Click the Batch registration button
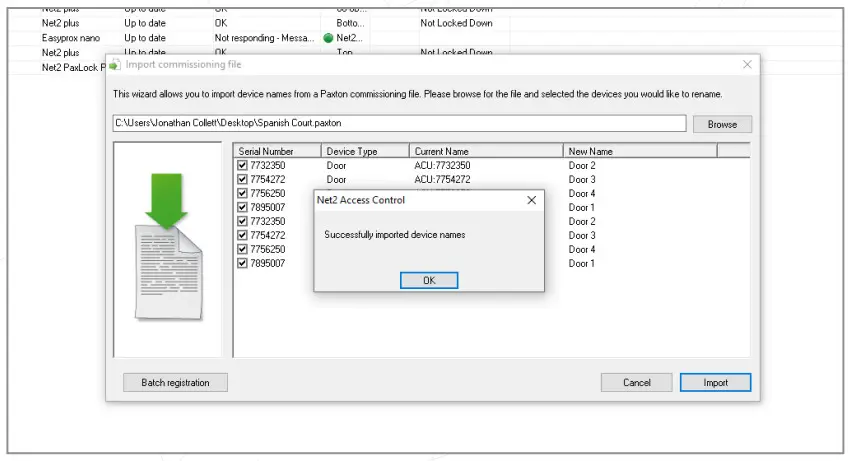The width and height of the screenshot is (853, 461). coord(175,383)
